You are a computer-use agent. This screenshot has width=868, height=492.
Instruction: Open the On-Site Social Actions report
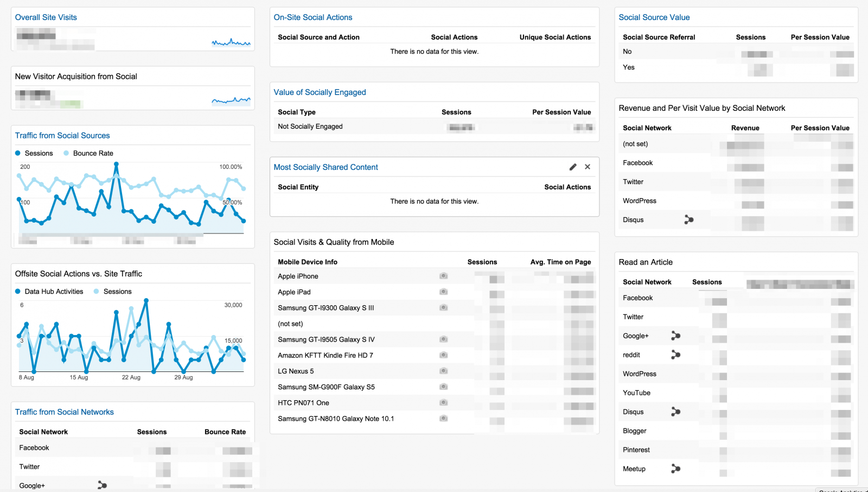[x=313, y=17]
